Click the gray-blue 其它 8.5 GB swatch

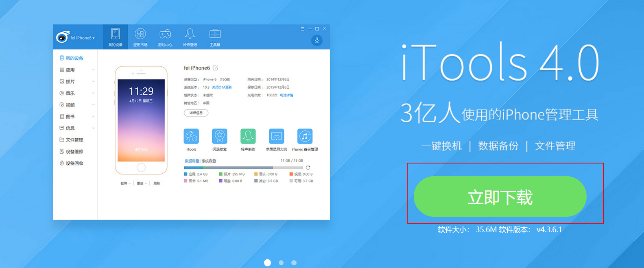[256, 181]
